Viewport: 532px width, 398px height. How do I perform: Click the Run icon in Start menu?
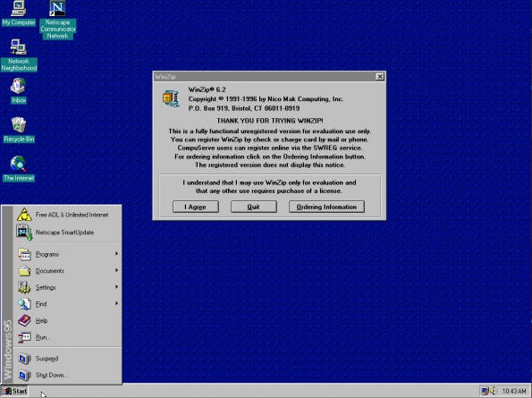pyautogui.click(x=24, y=337)
